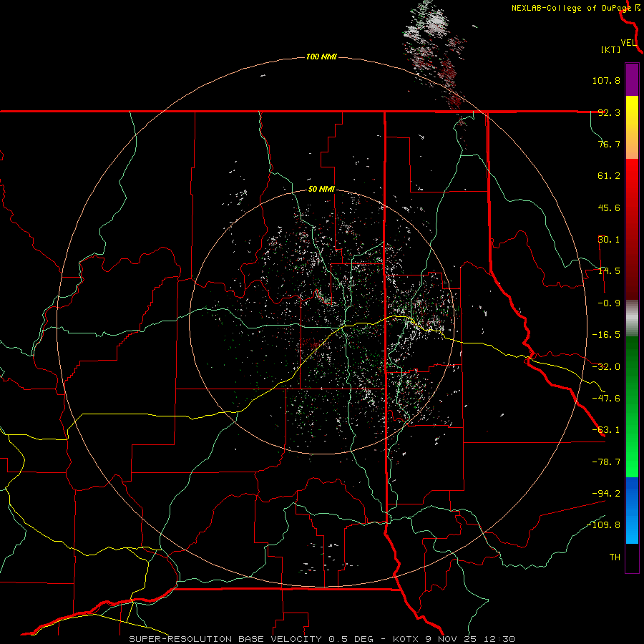This screenshot has height=644, width=644.
Task: Click the [KT] units label
Action: pyautogui.click(x=611, y=50)
